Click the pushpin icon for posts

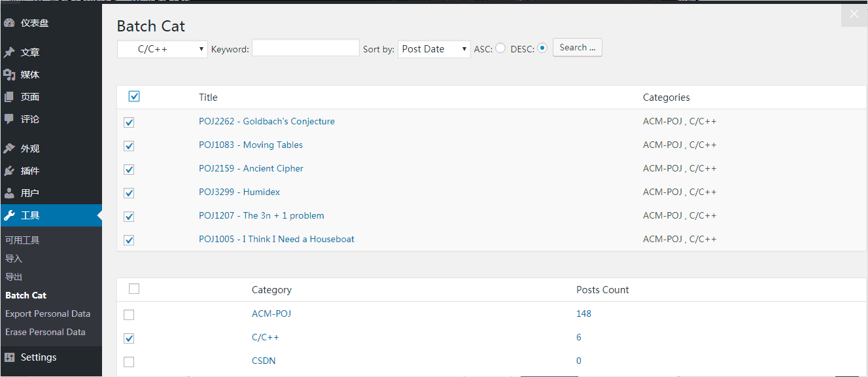(9, 52)
